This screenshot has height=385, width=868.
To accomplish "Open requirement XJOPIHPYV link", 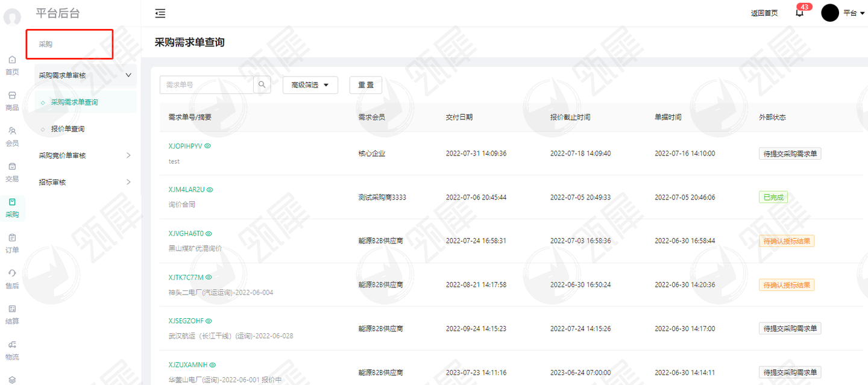I will point(185,146).
